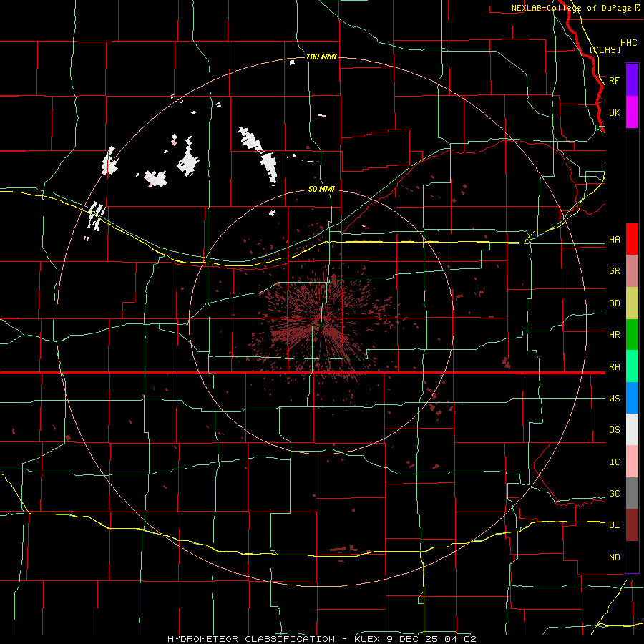The width and height of the screenshot is (644, 644).
Task: Click the GC legend label
Action: [614, 494]
